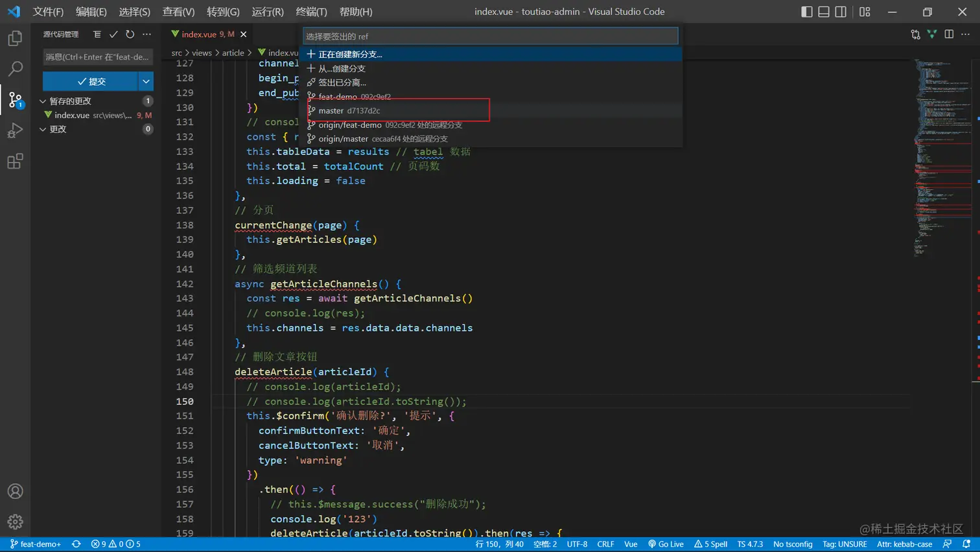Synchronize changes from status bar

[76, 544]
